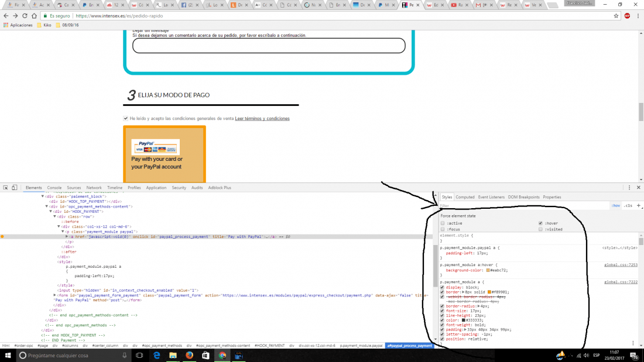Switch to the Console tab
Viewport: 644px width, 362px height.
(54, 188)
